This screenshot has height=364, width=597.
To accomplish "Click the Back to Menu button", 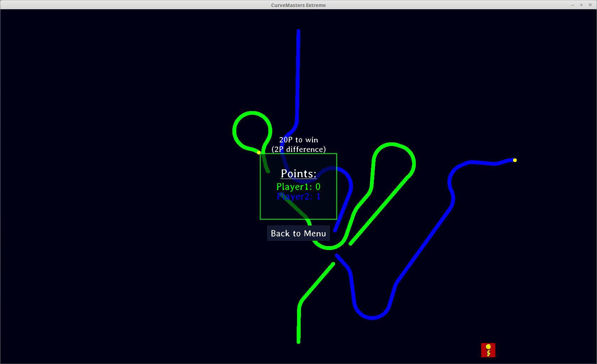I will (298, 233).
